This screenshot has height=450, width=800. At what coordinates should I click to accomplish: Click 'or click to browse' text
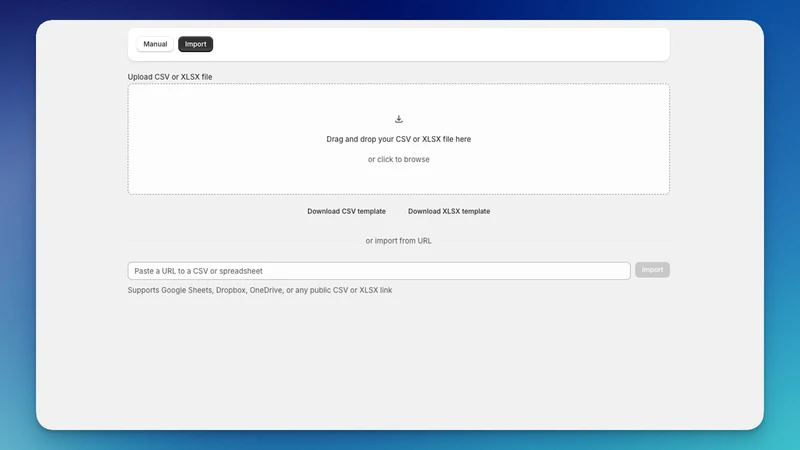(398, 159)
